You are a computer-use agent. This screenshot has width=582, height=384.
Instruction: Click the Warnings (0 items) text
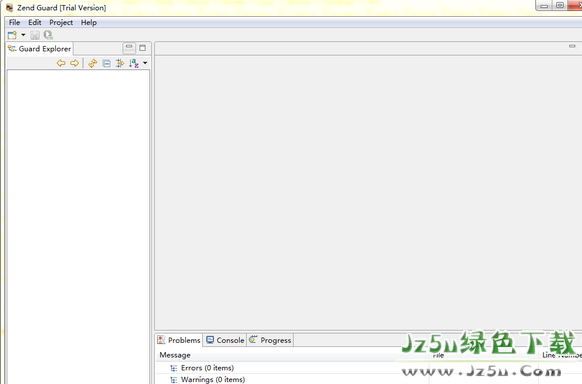click(213, 380)
